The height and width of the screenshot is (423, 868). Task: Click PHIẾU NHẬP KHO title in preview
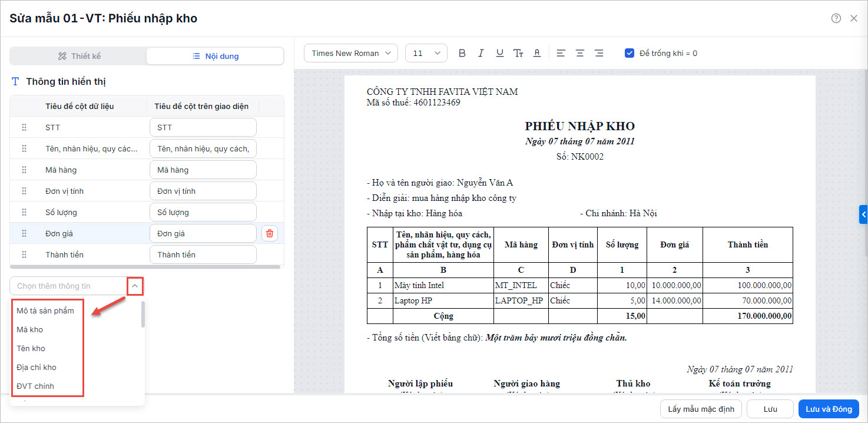pyautogui.click(x=580, y=126)
